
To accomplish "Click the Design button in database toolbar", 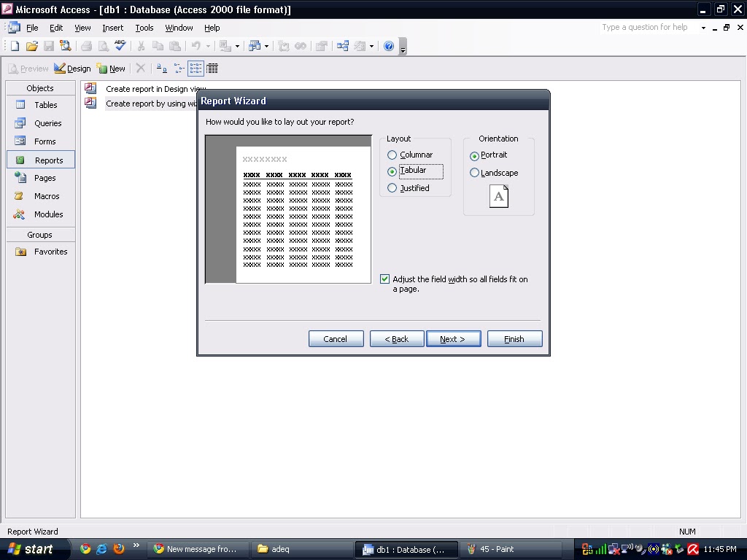I will (72, 69).
